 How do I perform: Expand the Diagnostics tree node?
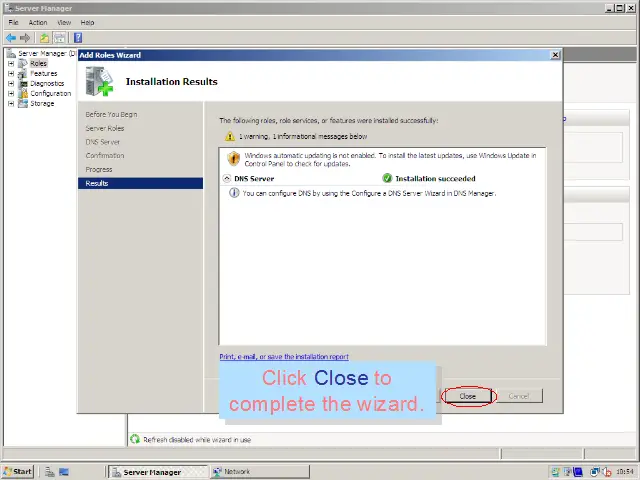tap(11, 84)
